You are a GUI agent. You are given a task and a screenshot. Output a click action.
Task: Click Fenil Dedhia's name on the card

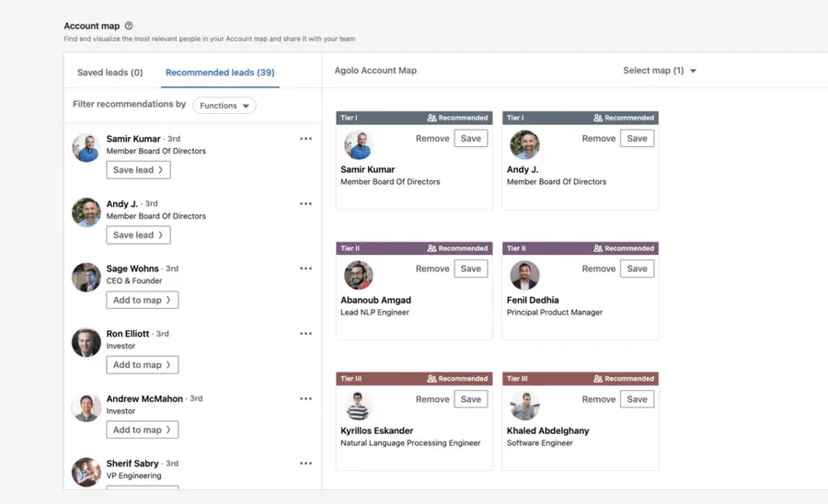pos(533,300)
